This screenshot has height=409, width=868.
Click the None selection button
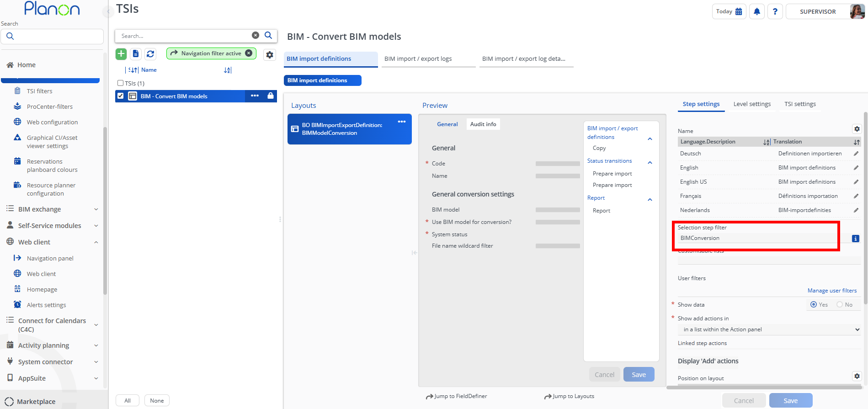[x=157, y=401]
